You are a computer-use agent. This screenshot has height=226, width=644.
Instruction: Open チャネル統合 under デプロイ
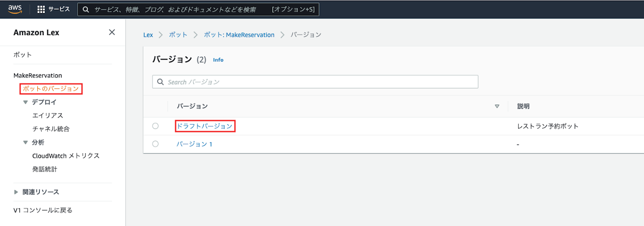51,129
